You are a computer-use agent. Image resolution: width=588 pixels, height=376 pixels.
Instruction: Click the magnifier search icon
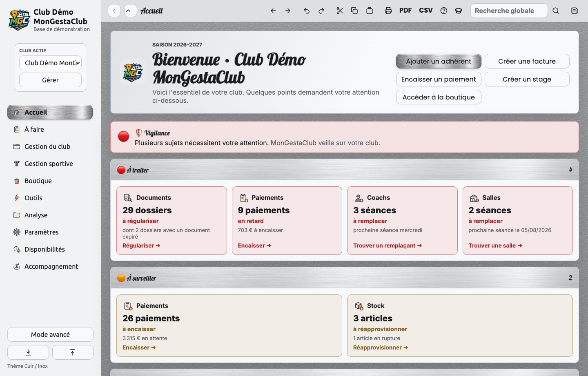[x=556, y=11]
